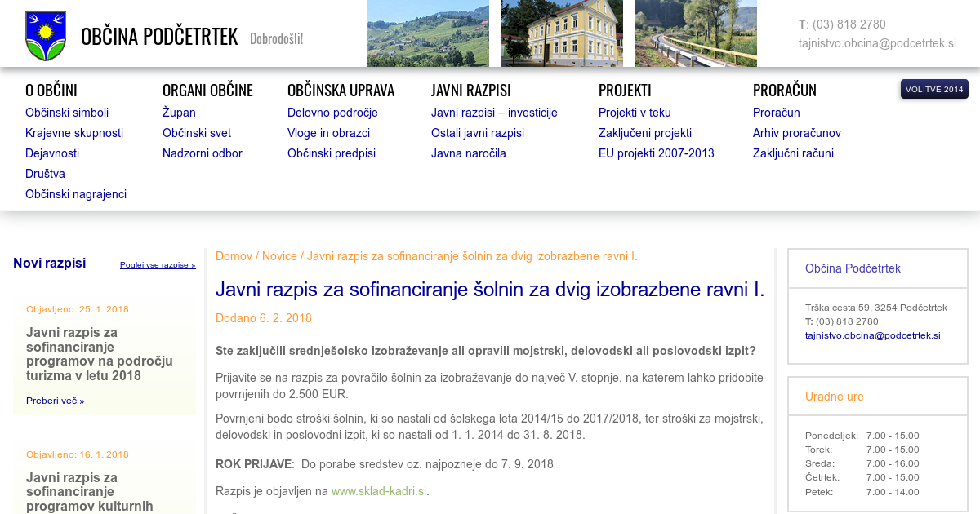Open the yellow building header photo
The height and width of the screenshot is (514, 980).
tap(562, 33)
